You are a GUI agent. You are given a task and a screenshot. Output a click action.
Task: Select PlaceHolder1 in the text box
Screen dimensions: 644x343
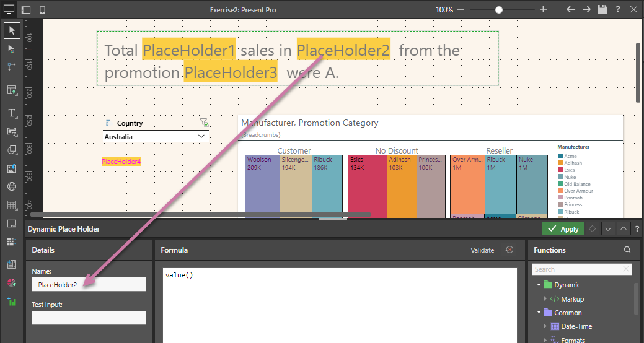click(x=189, y=50)
